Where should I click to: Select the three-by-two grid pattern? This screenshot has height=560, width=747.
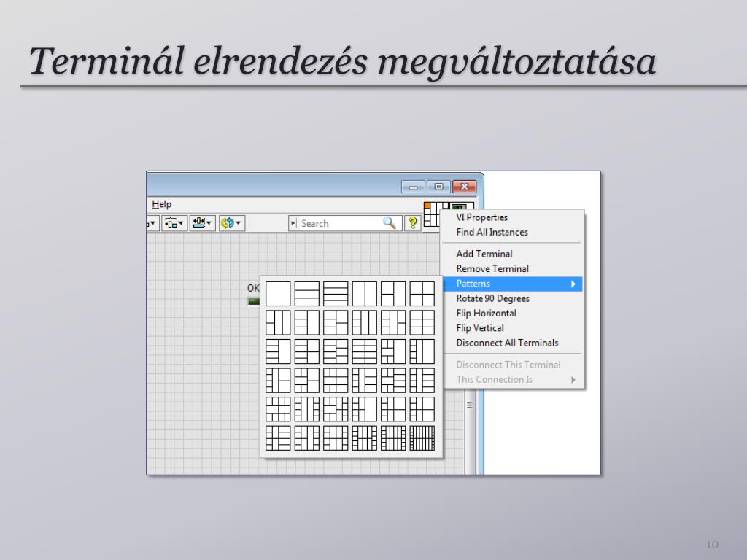coord(422,323)
